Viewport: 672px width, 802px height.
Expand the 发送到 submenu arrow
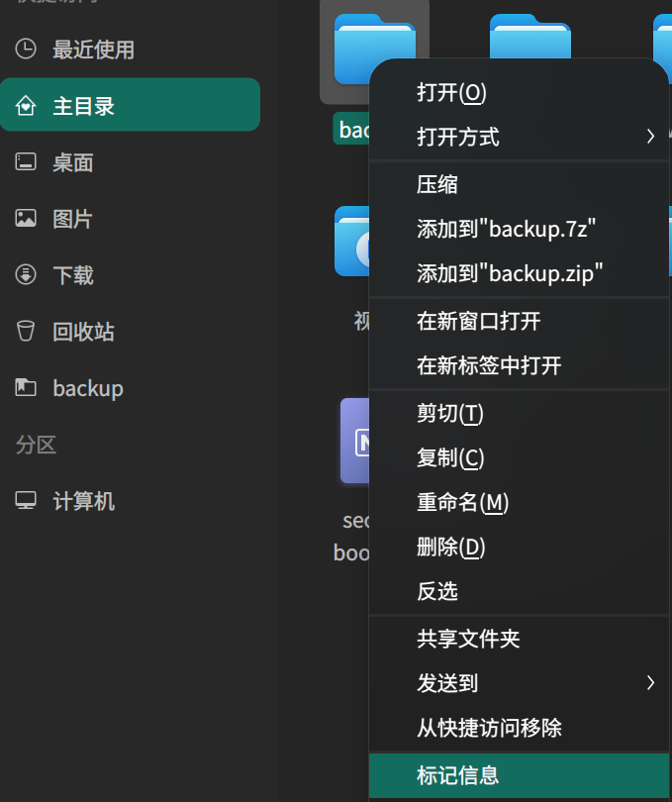(650, 683)
